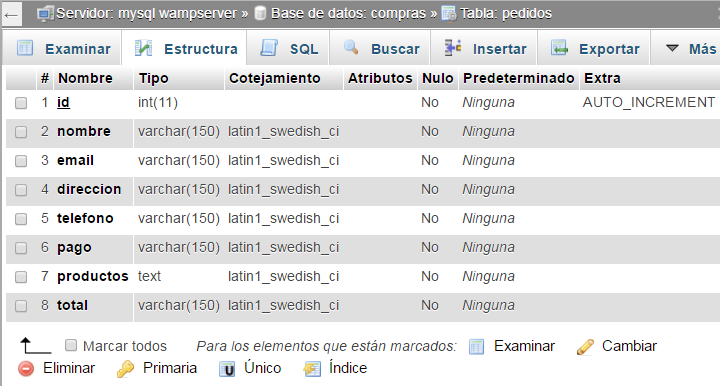Click the telefono field name
Screen dimensions: 720x386
point(85,218)
